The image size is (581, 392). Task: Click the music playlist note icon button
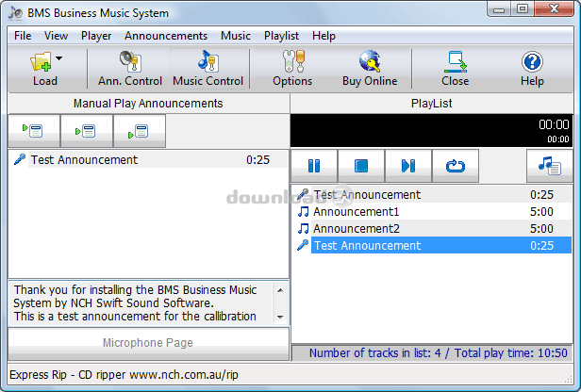click(550, 166)
